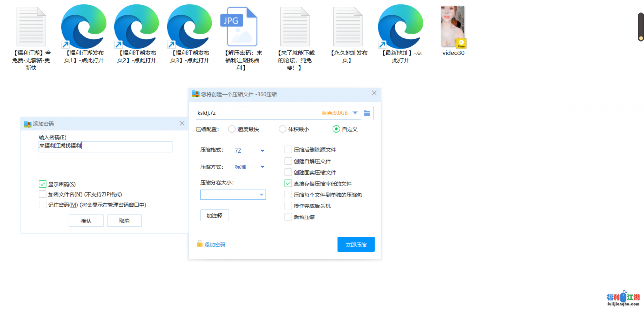Open the 压缩方式 标准 dropdown

pos(249,167)
